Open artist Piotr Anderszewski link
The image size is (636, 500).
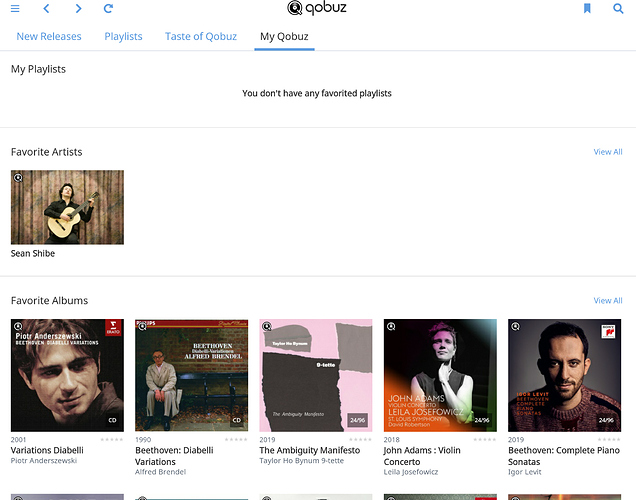point(44,461)
